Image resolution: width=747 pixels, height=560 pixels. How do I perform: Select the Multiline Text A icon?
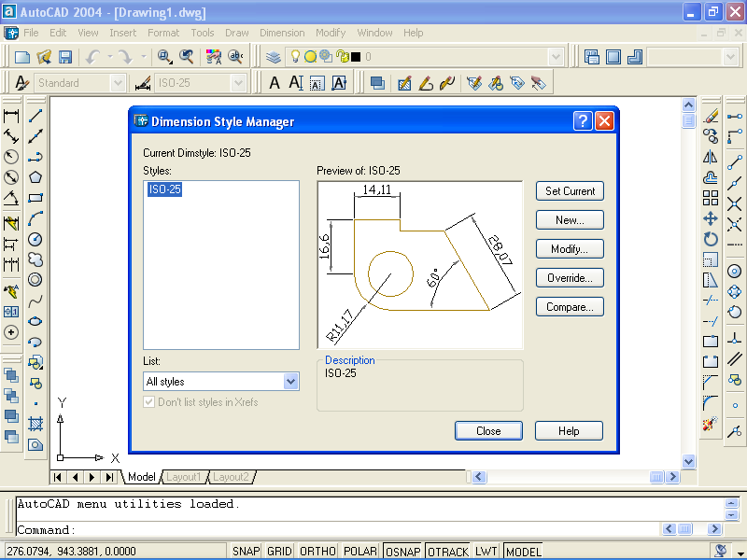click(275, 83)
